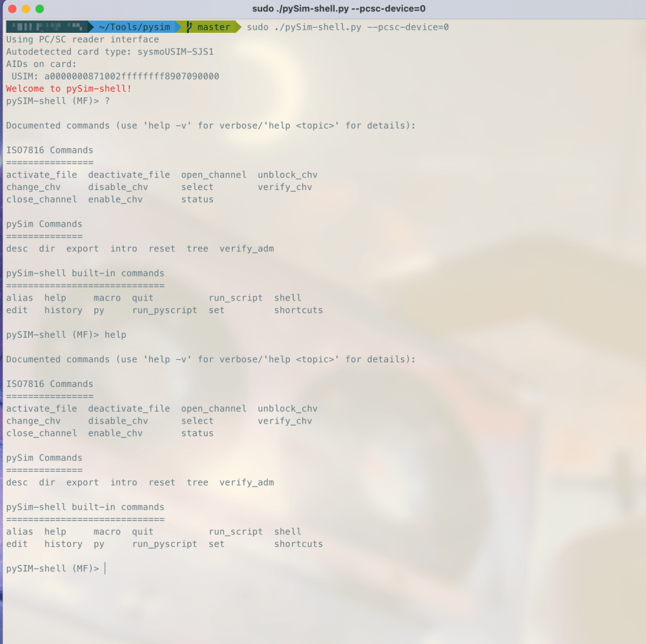
Task: Click the red Welcome to pySim-shell! text
Action: 69,88
